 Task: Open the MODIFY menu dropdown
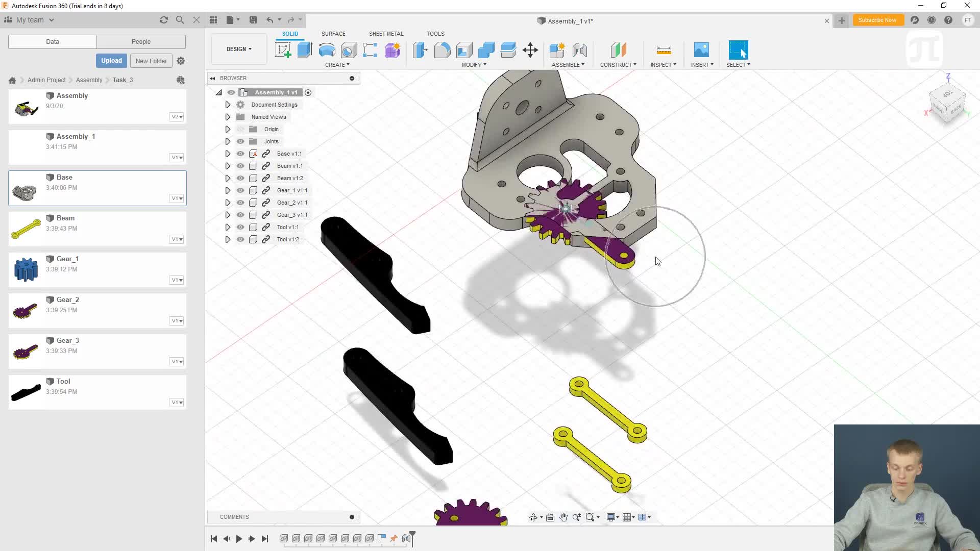coord(474,65)
